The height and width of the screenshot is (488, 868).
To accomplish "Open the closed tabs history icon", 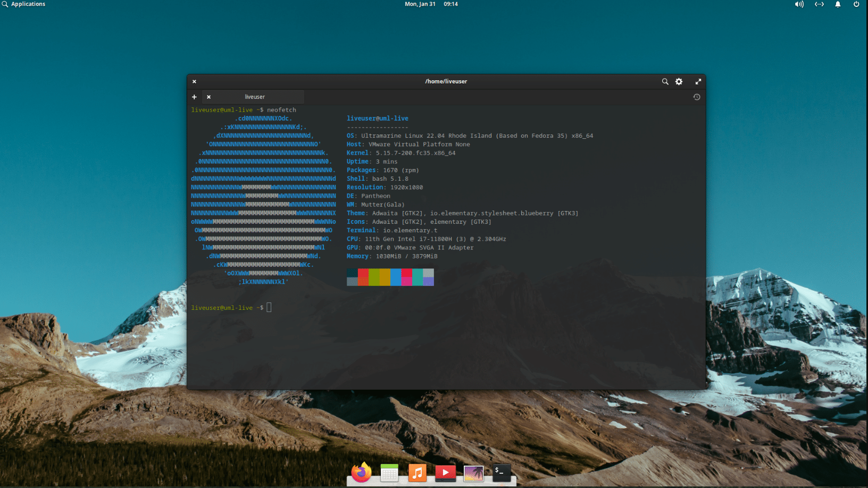I will coord(697,97).
